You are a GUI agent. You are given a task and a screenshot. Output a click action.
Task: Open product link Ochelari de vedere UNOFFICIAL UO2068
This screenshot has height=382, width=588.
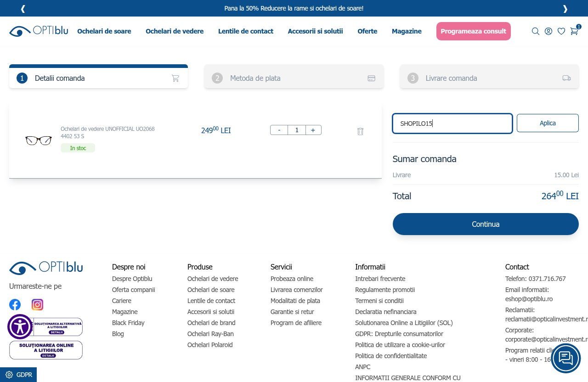[x=107, y=132]
